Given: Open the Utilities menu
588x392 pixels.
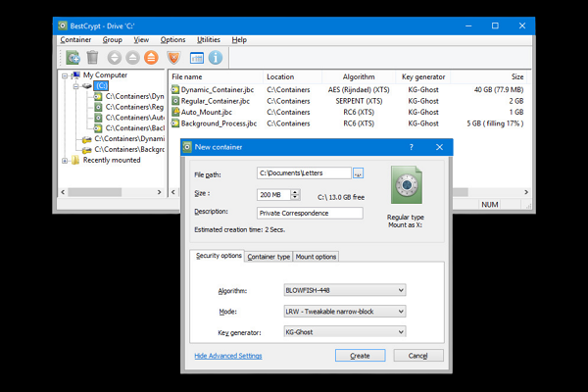Looking at the screenshot, I should [x=208, y=40].
